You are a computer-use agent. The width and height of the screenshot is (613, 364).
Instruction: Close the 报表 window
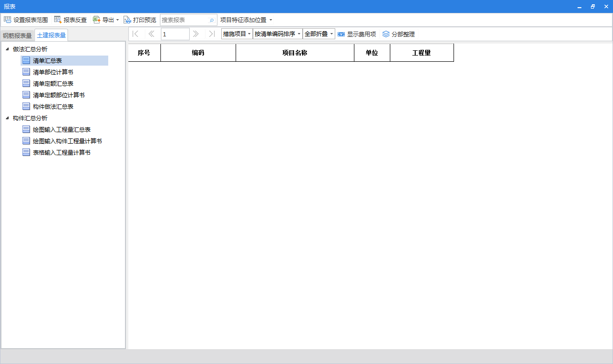(x=605, y=7)
